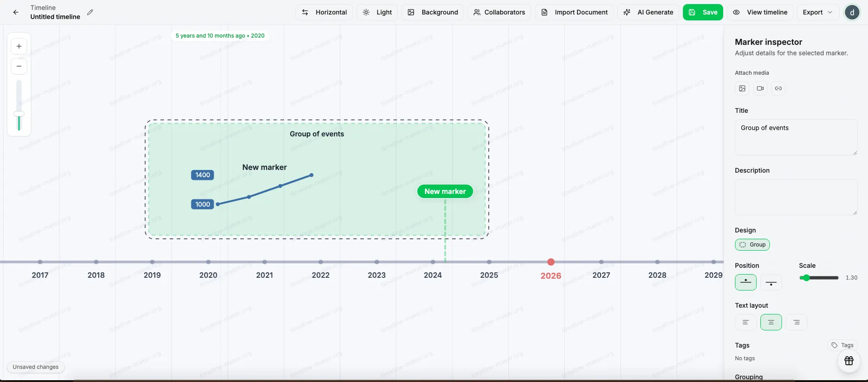Attach a video via the camera icon
Screen dimensions: 868x382
(760, 88)
